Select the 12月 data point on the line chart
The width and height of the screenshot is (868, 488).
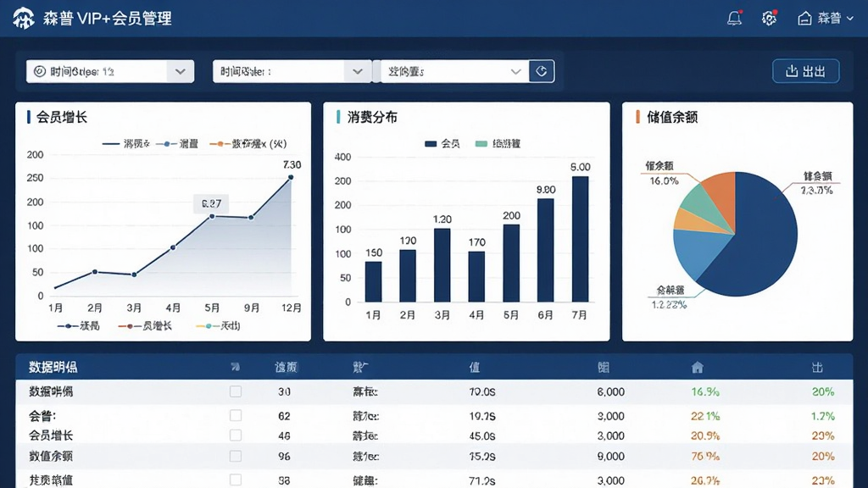291,178
